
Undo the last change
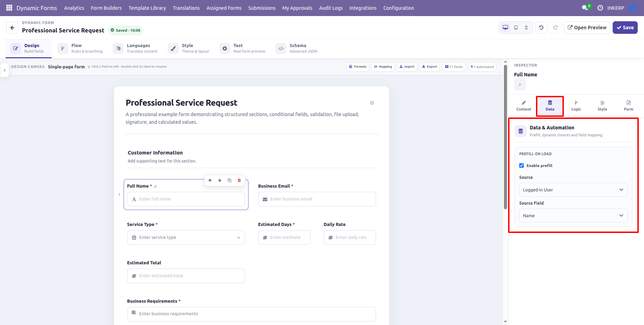tap(541, 28)
